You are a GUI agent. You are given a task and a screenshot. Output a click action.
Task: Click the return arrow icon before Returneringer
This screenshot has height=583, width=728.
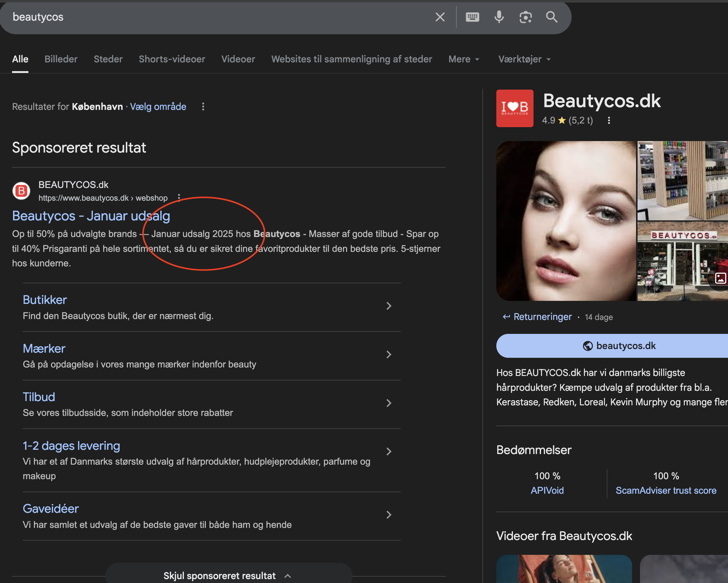tap(506, 317)
